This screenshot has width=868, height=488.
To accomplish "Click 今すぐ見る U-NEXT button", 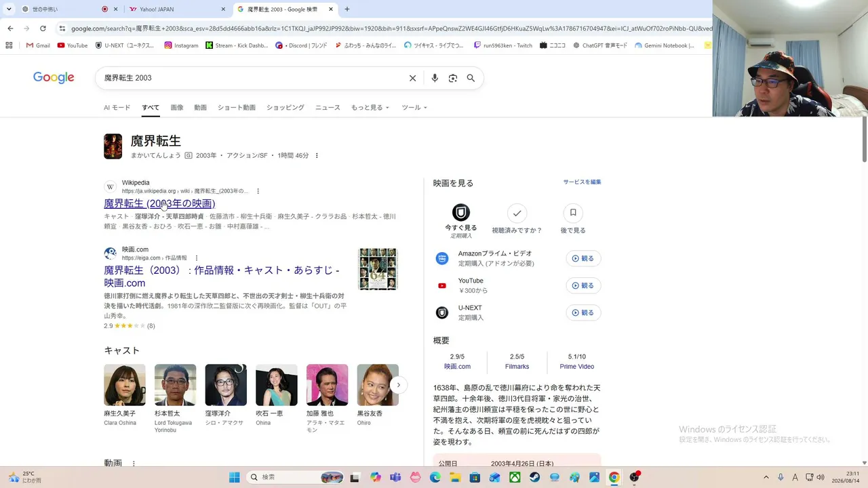I will pos(461,220).
